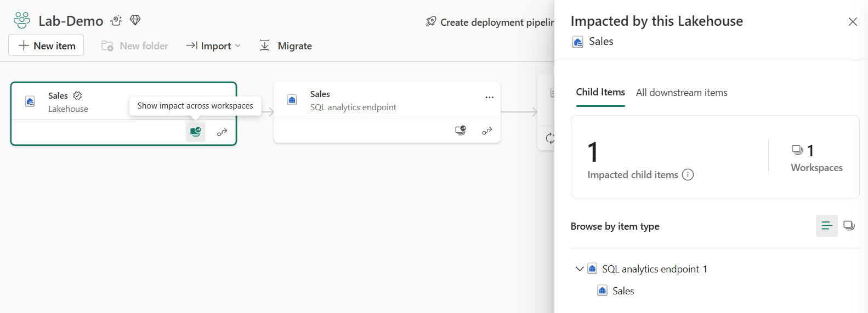Screen dimensions: 868x313
Task: Click the New item button
Action: point(46,45)
